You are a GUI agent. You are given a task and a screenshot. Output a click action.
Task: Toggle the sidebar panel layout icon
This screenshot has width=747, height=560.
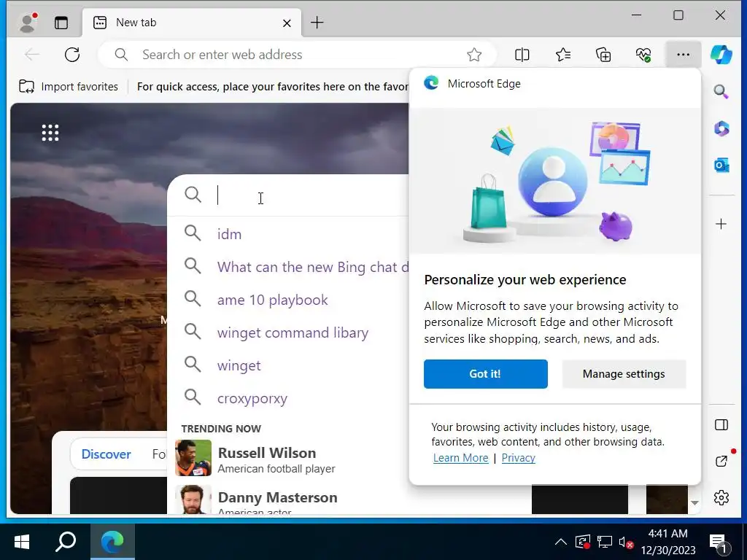coord(721,425)
